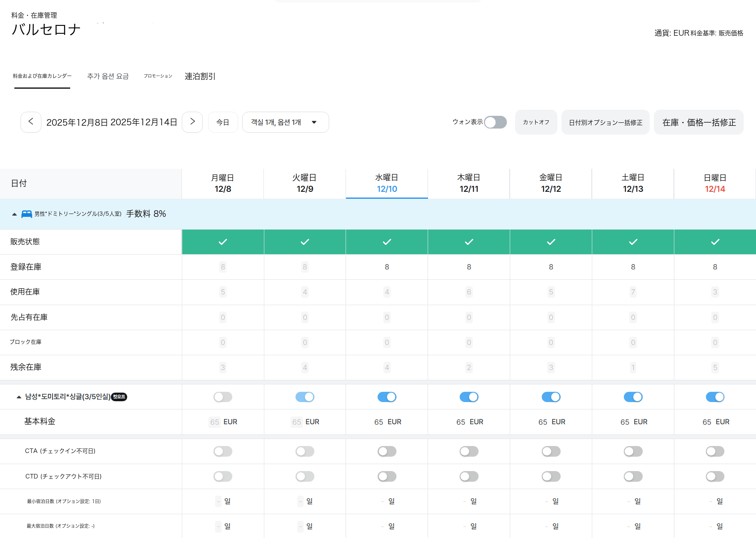
Task: Click the 月曜日 12/8 column header
Action: pyautogui.click(x=223, y=183)
